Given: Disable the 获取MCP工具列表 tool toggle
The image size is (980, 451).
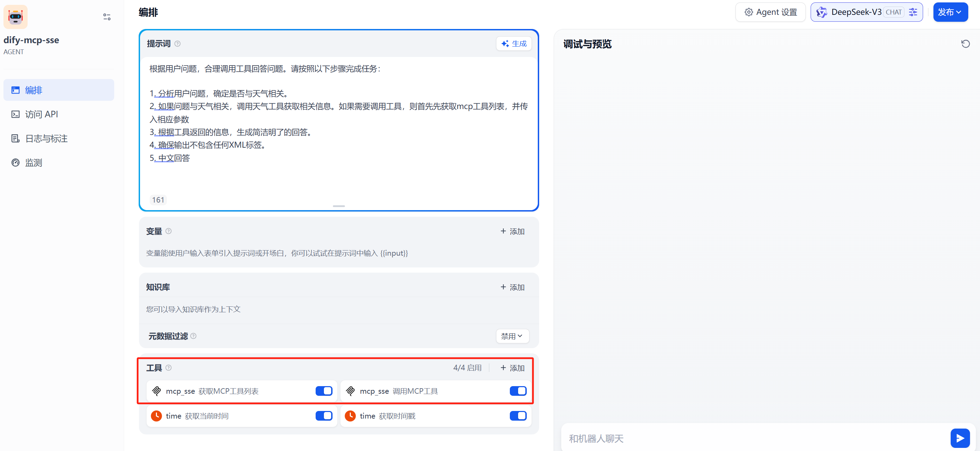Looking at the screenshot, I should [x=324, y=391].
